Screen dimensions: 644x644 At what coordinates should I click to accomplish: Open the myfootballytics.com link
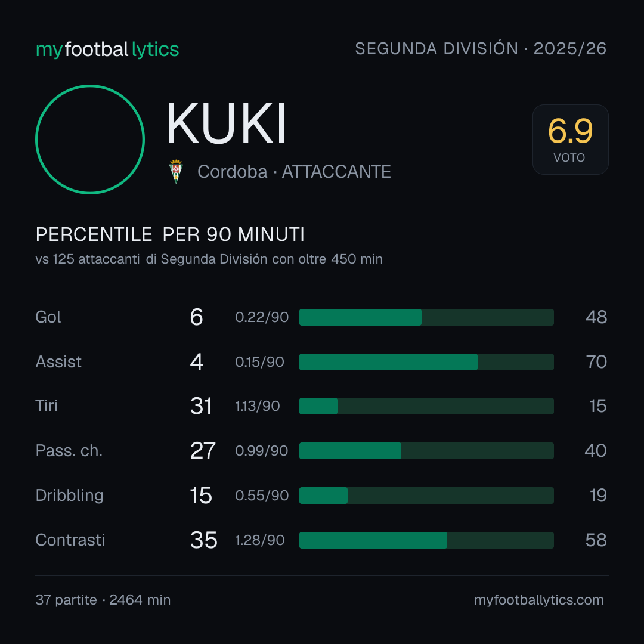[x=539, y=600]
